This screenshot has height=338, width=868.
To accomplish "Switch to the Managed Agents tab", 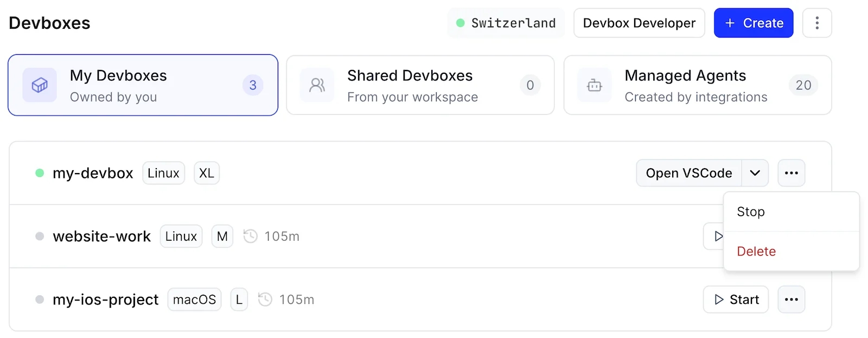I will [x=698, y=85].
